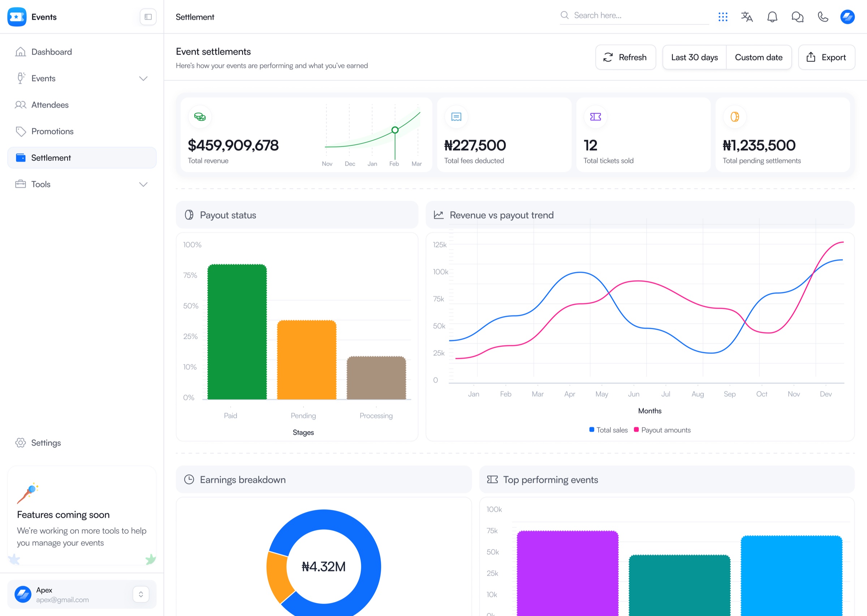Go to Dashboard in sidebar
This screenshot has width=867, height=616.
coord(82,52)
